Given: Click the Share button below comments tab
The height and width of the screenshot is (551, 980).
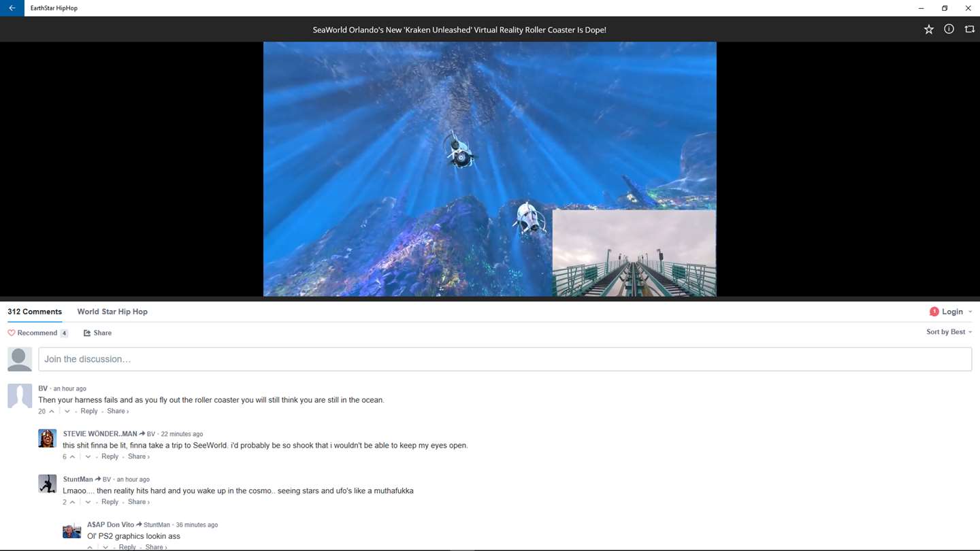Looking at the screenshot, I should [97, 333].
